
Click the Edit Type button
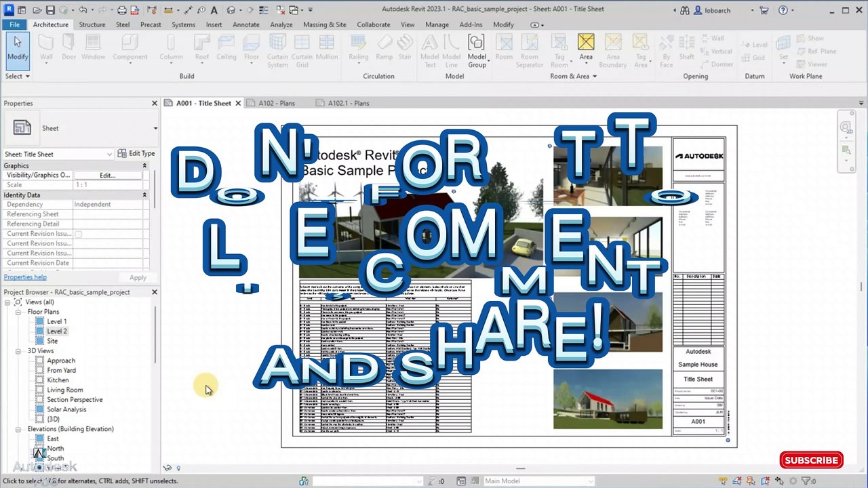point(136,154)
